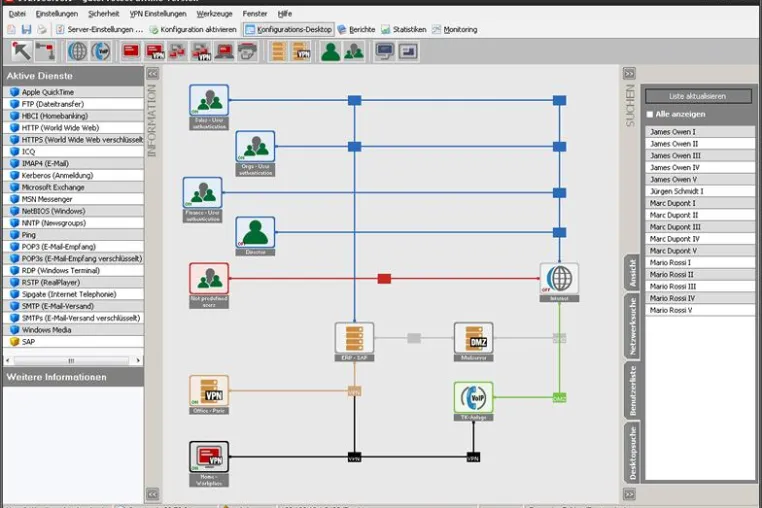
Task: Select the DMZ Mailserver node
Action: [x=473, y=338]
